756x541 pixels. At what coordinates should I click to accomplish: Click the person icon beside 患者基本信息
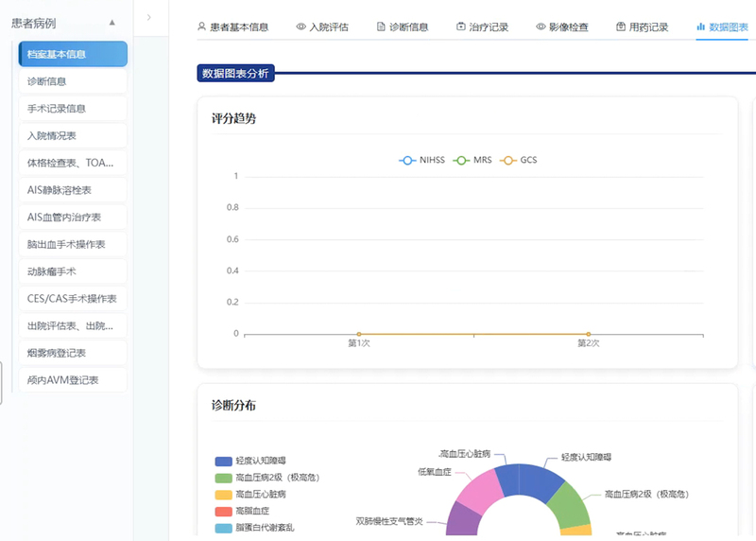click(201, 26)
